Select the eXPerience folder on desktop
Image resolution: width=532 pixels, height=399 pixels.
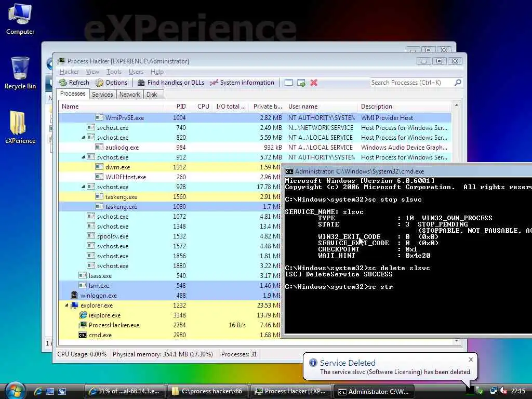point(20,127)
